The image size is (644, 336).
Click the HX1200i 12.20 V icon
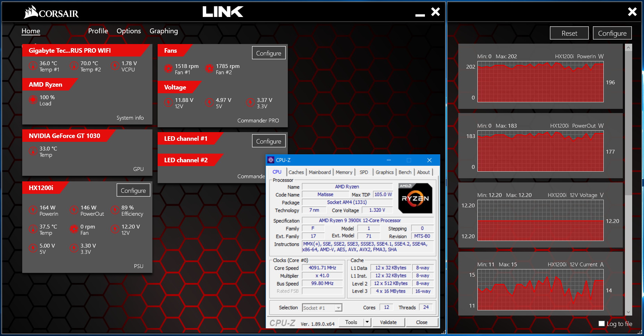pyautogui.click(x=115, y=229)
